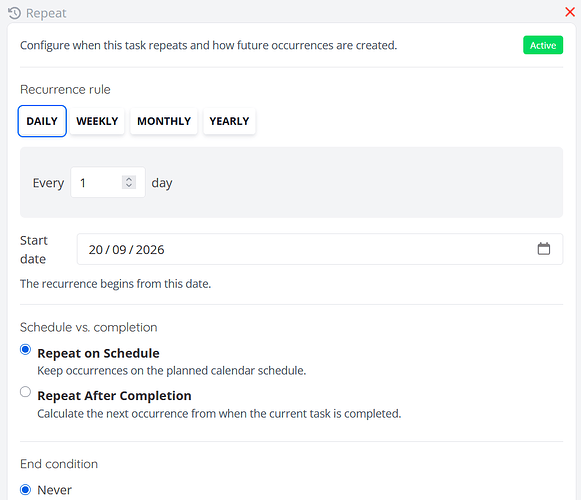Viewport: 581px width, 500px height.
Task: Click the green Active status badge
Action: click(x=543, y=45)
